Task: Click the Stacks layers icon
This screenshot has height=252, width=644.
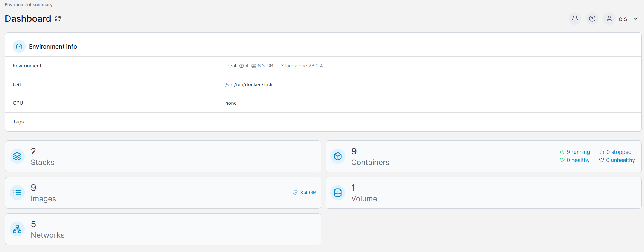Action: (x=17, y=156)
